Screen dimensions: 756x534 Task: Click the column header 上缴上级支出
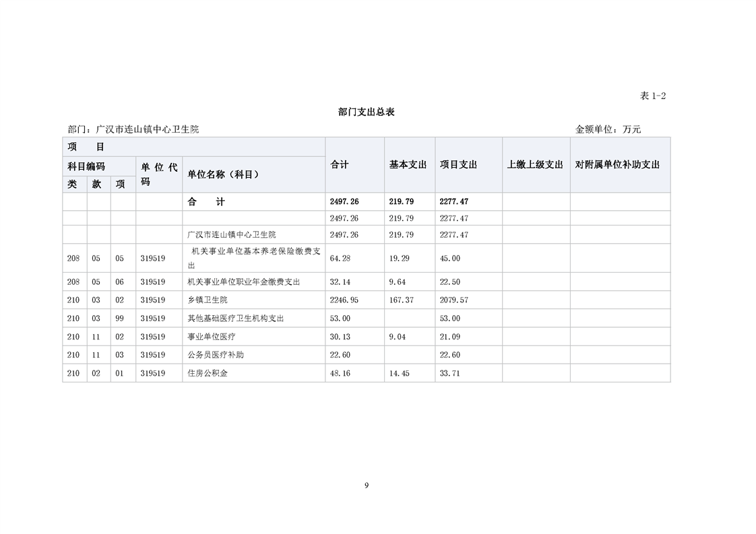pos(535,165)
